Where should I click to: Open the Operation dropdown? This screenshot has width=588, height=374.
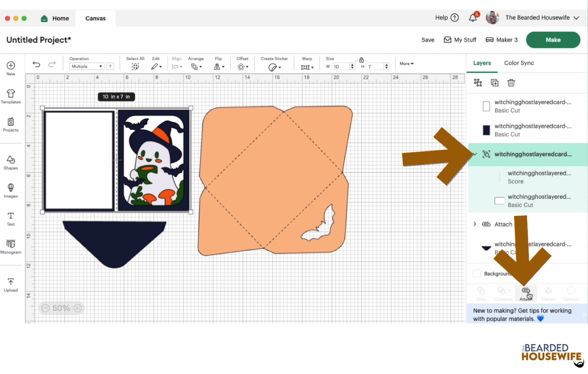pyautogui.click(x=87, y=67)
